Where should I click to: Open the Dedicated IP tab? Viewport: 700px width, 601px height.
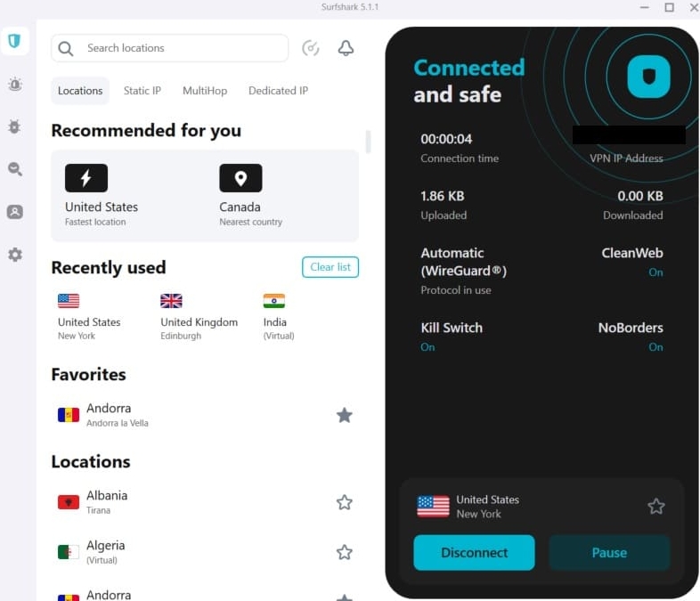(278, 91)
